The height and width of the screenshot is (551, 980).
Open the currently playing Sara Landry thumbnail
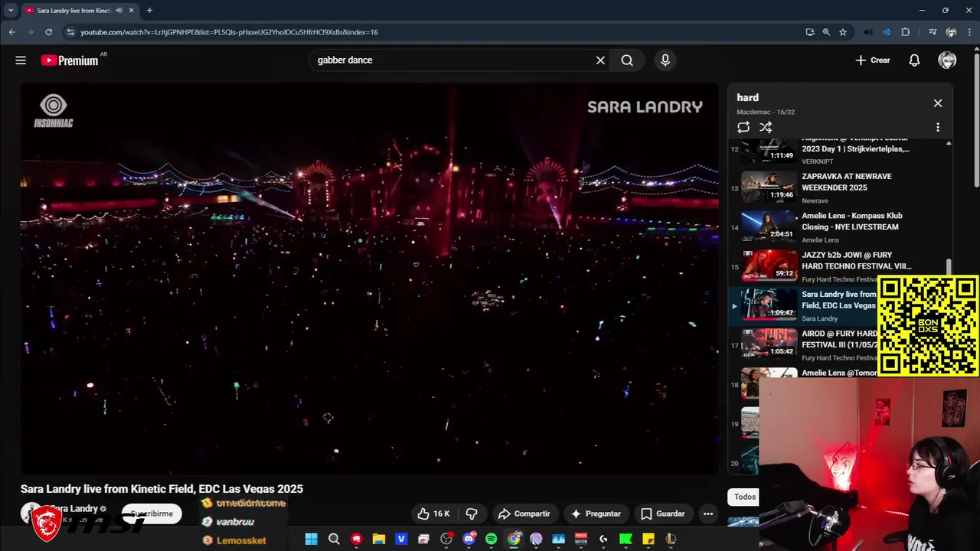[x=769, y=304]
